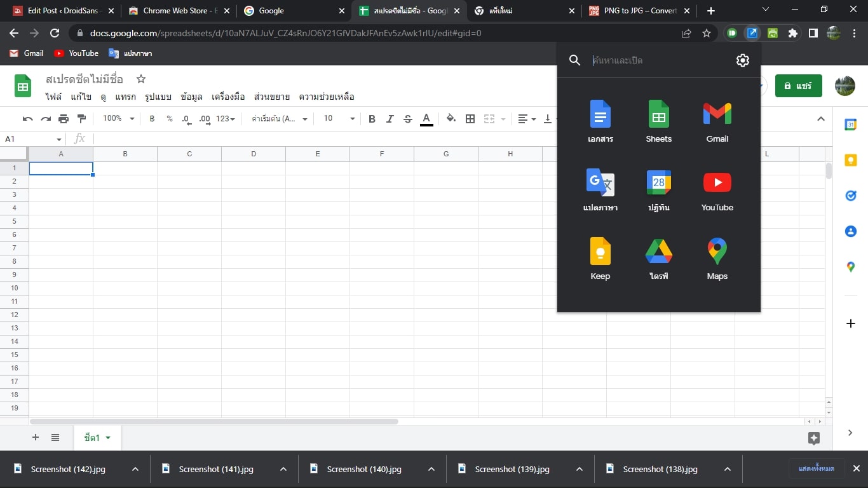Open the sheet tab options arrow
Viewport: 868px width, 488px height.
pyautogui.click(x=108, y=438)
